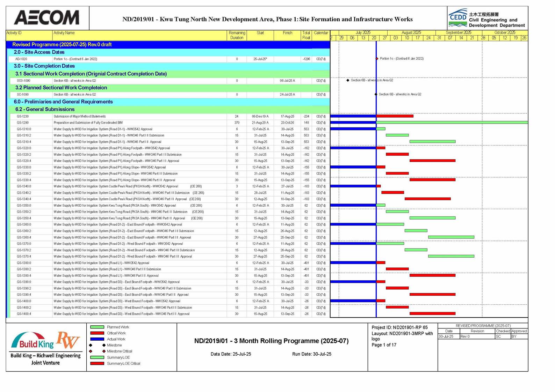Click Start date 06-Dec-19 A

[x=260, y=117]
